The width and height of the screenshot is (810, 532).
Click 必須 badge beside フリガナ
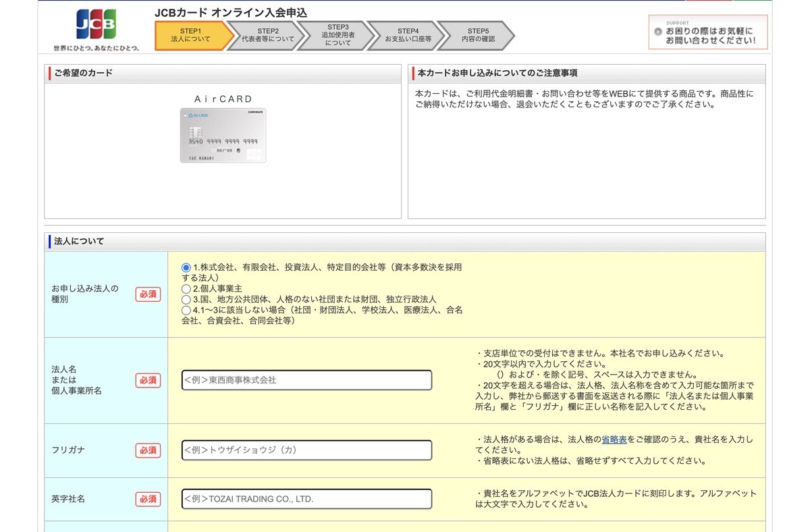point(148,450)
